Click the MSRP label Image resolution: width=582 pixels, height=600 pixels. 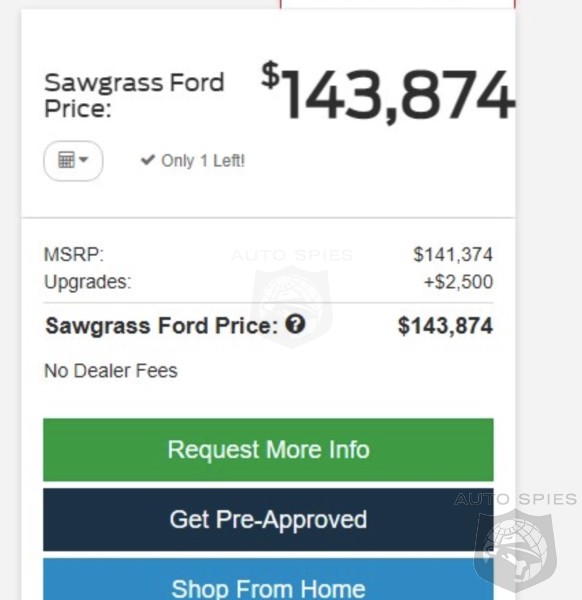point(74,254)
